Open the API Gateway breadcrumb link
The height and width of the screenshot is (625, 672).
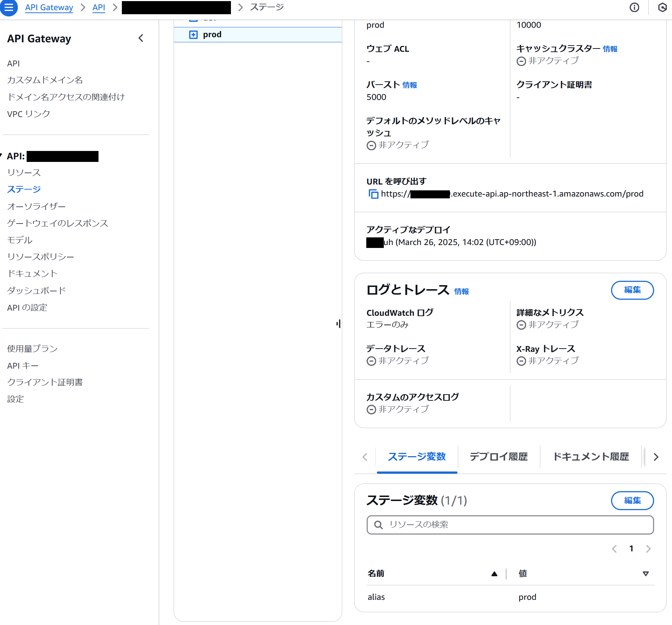pyautogui.click(x=49, y=7)
